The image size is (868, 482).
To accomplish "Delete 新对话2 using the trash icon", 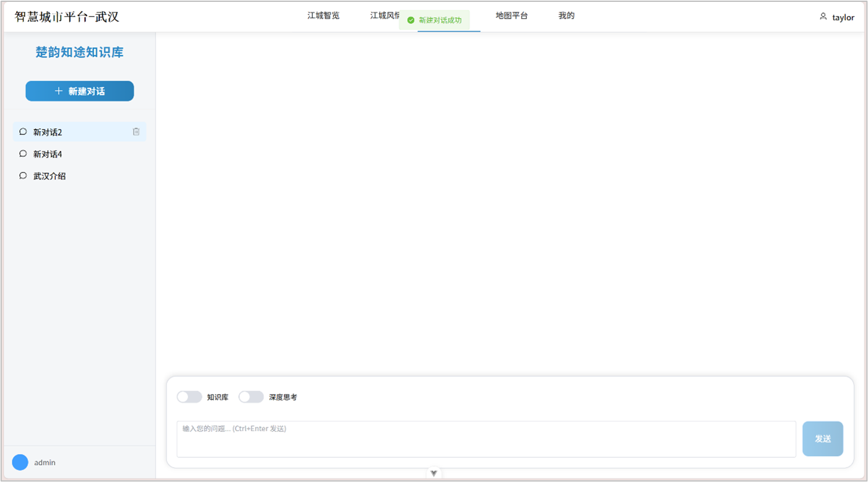I will click(x=136, y=132).
